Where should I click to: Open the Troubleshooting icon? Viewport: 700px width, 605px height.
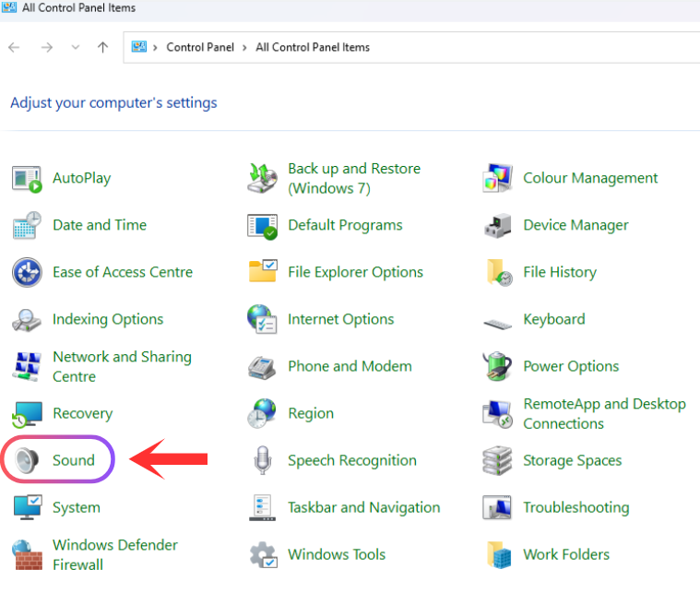click(x=497, y=507)
